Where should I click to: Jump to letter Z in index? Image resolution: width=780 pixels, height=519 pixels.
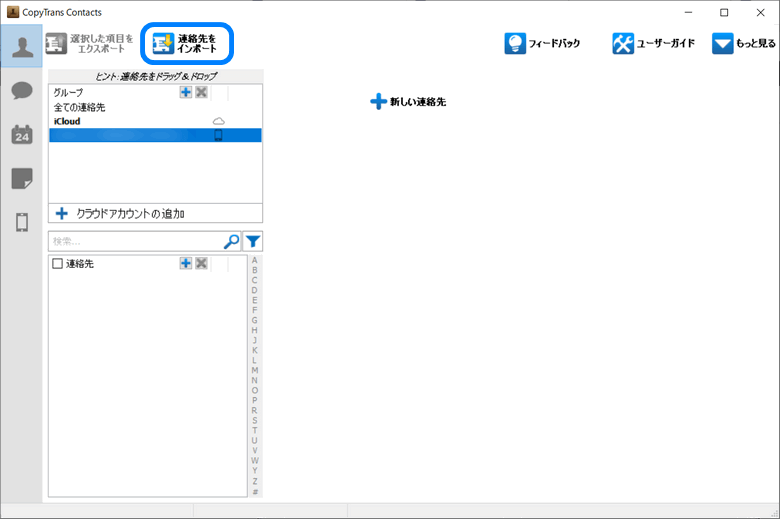click(x=255, y=481)
